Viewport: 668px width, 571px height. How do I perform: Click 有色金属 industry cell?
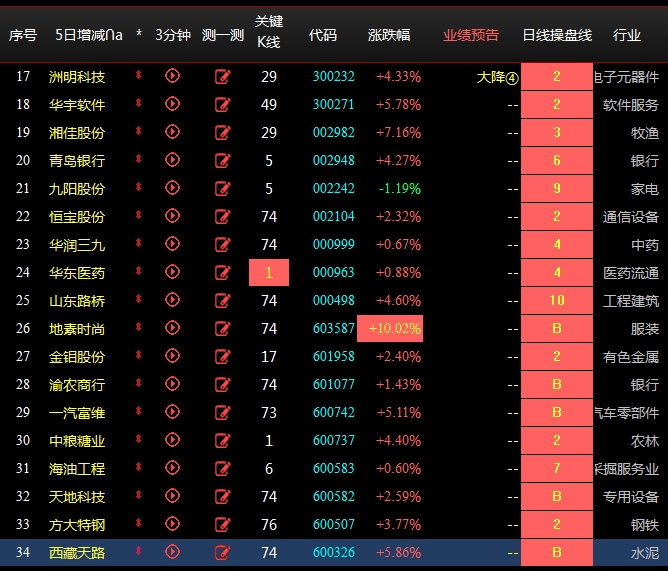tap(631, 357)
